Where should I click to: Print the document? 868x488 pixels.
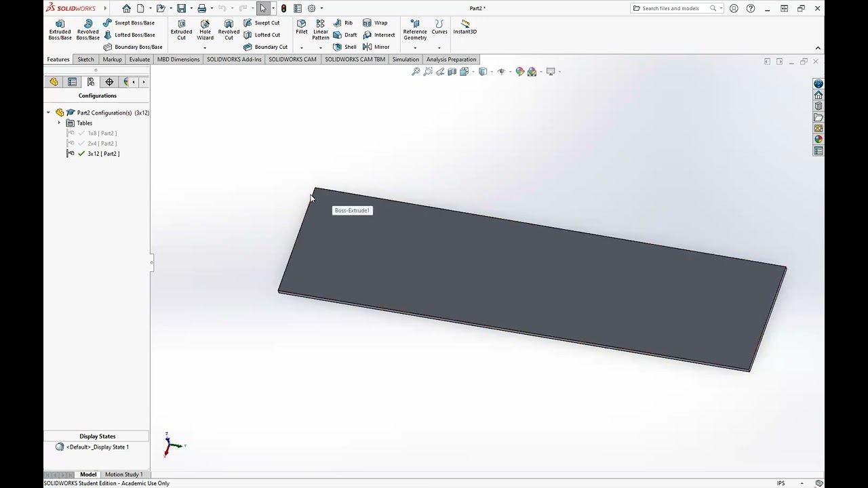pyautogui.click(x=201, y=8)
